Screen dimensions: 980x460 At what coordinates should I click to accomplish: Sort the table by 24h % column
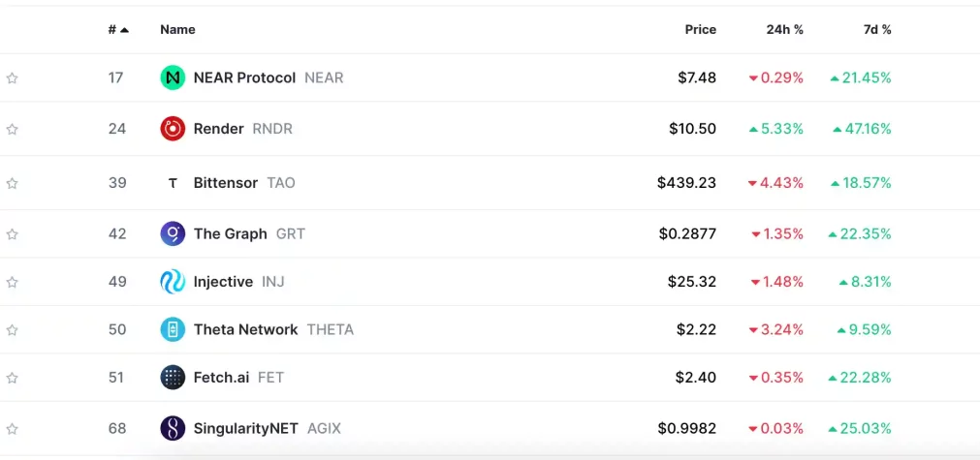784,30
